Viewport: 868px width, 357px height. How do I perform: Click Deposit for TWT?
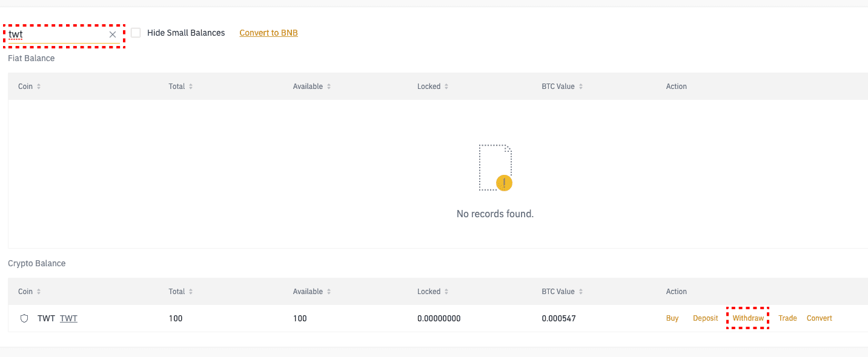tap(706, 318)
